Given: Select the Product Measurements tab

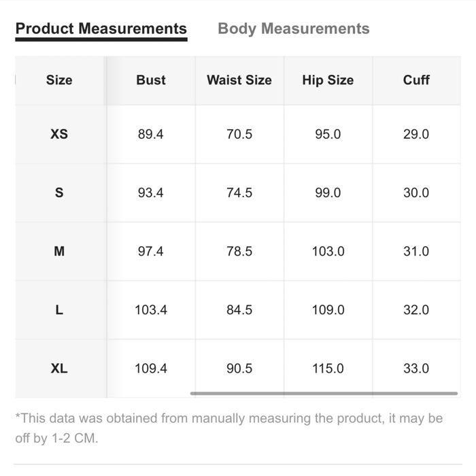Looking at the screenshot, I should click(101, 29).
